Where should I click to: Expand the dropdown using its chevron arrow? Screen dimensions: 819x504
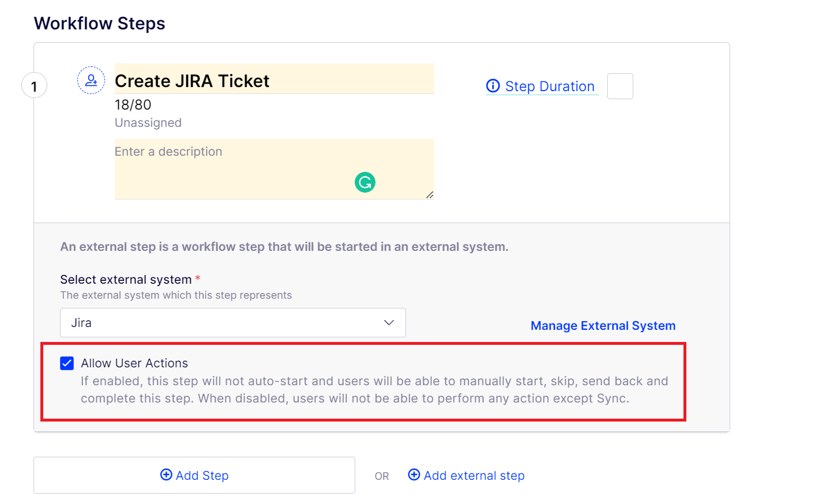(x=389, y=323)
